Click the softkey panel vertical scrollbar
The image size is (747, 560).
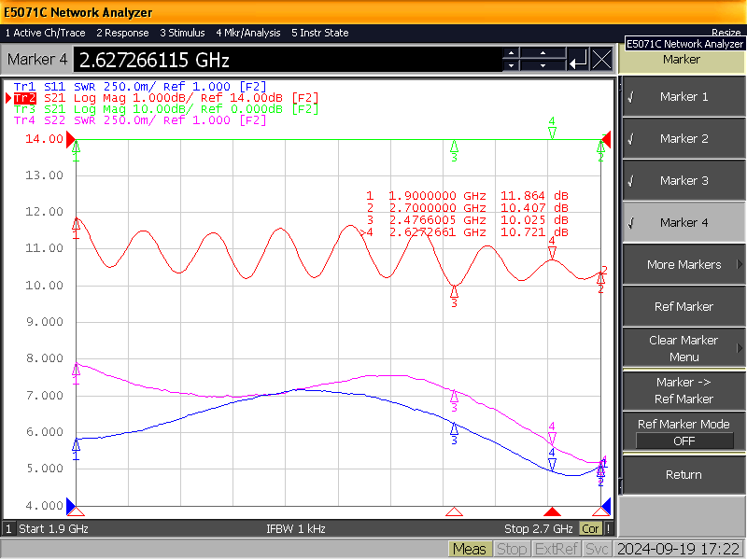point(620,286)
